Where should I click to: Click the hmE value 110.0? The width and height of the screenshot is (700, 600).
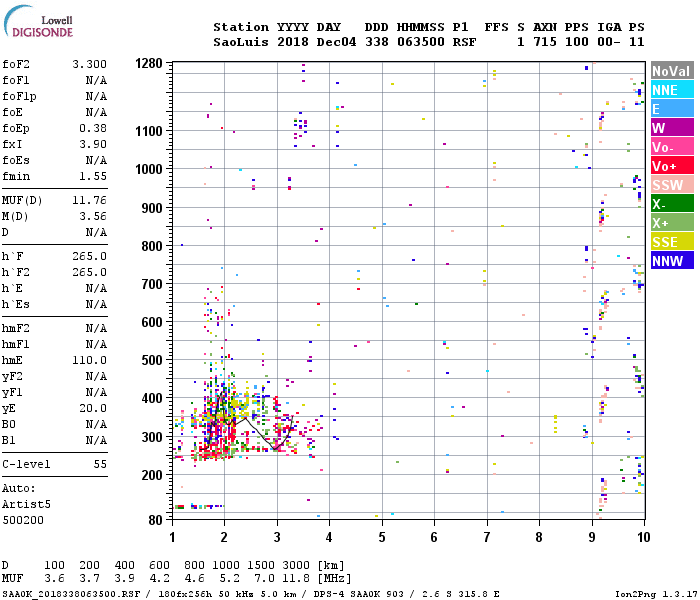coord(90,360)
